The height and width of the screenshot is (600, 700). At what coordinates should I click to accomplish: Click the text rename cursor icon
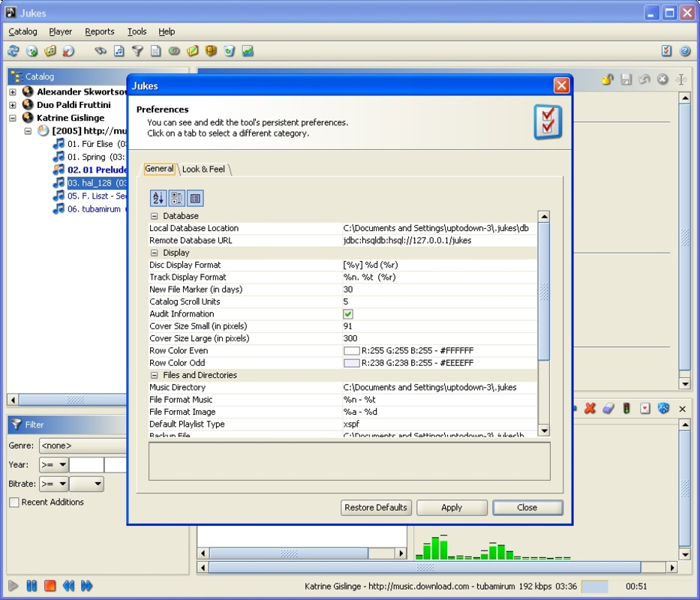pos(680,79)
